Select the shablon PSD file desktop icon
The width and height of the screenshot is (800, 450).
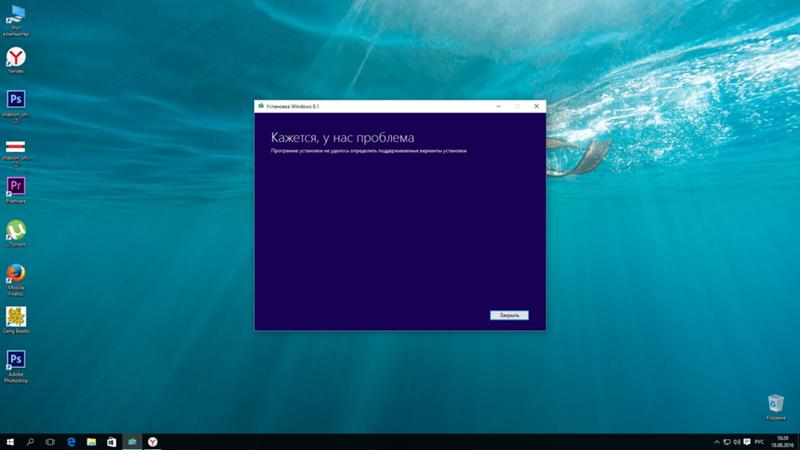tap(16, 106)
